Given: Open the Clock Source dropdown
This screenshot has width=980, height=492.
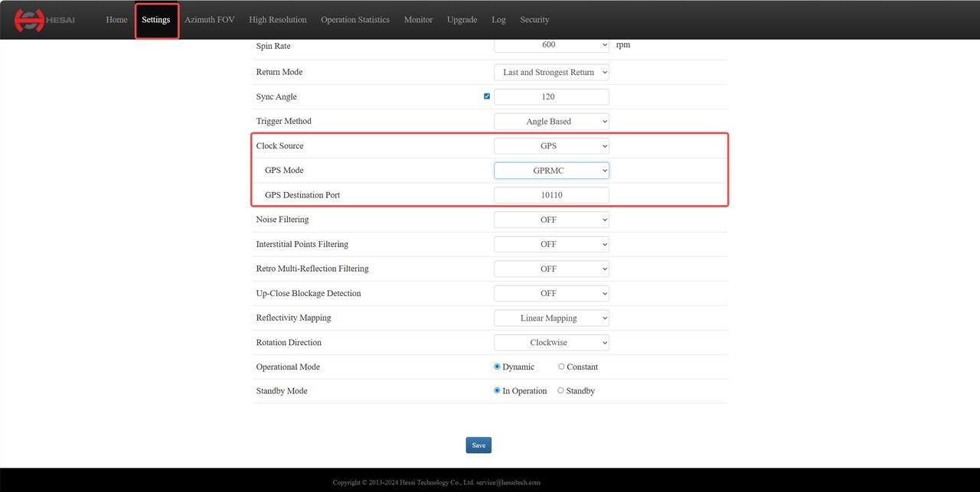Looking at the screenshot, I should point(551,145).
